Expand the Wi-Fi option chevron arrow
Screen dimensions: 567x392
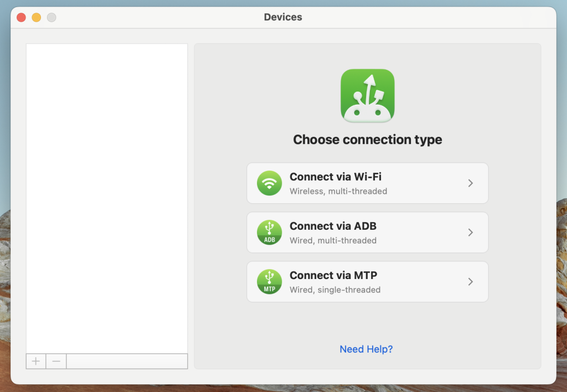tap(471, 183)
